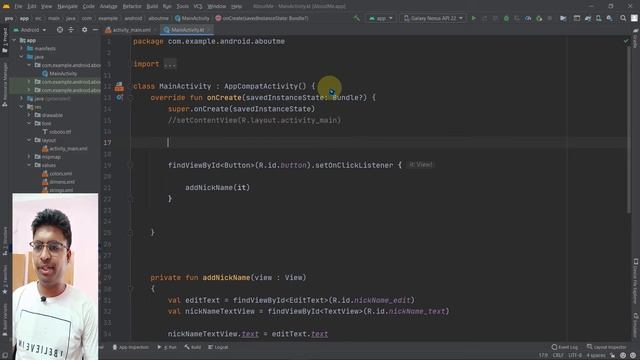Open the Layout Inspector in status bar
Image resolution: width=640 pixels, height=360 pixels.
tap(607, 347)
